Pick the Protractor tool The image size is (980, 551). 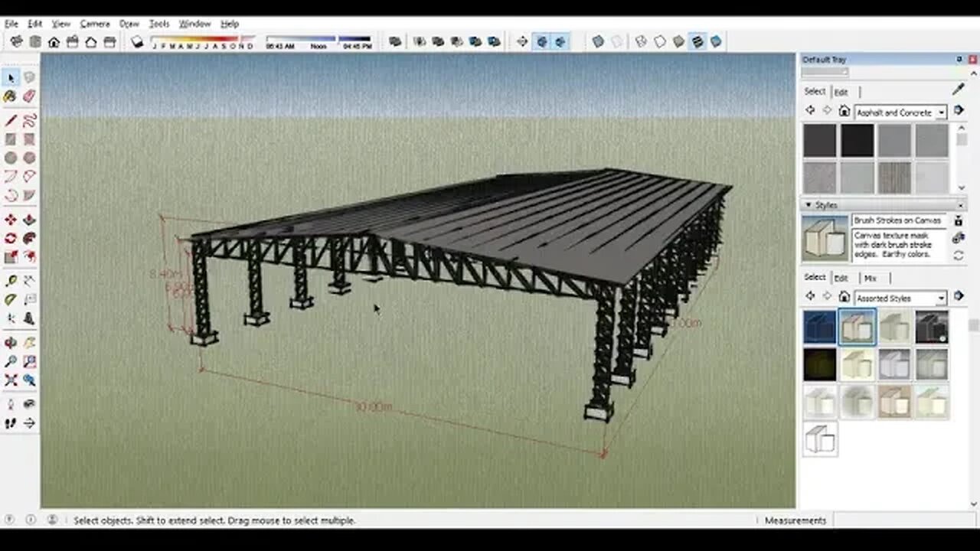click(11, 300)
